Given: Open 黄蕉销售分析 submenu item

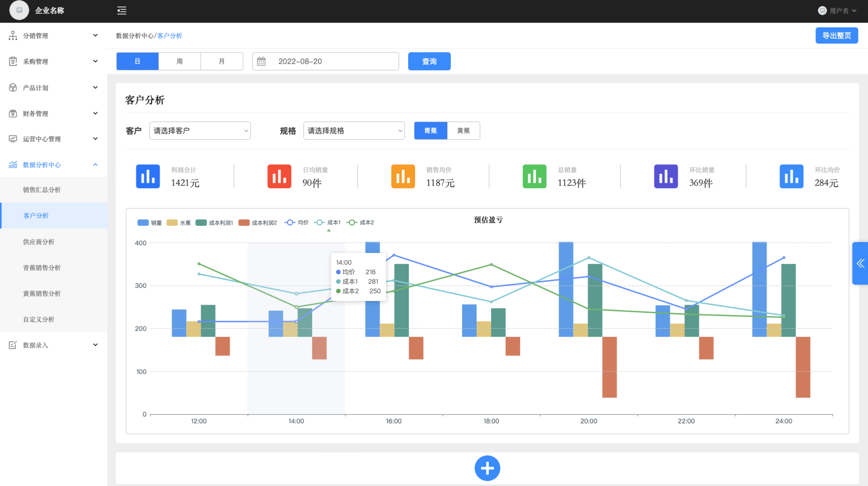Looking at the screenshot, I should (54, 294).
